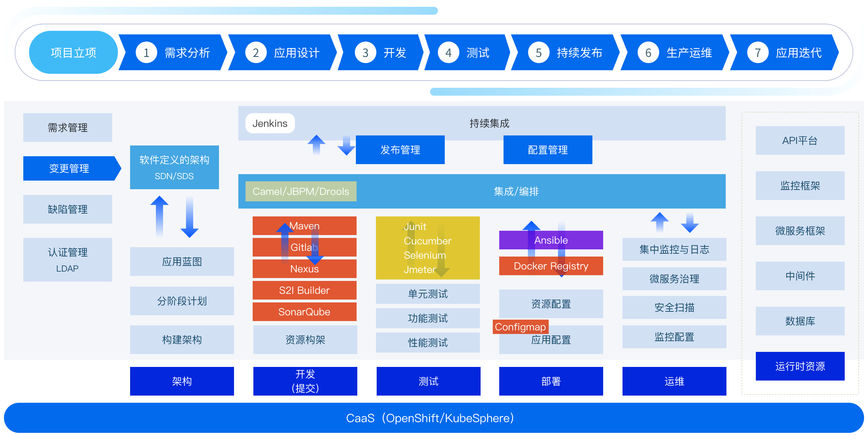Screen dimensions: 868x435
Task: Click the orange SonarQube block
Action: [x=304, y=312]
